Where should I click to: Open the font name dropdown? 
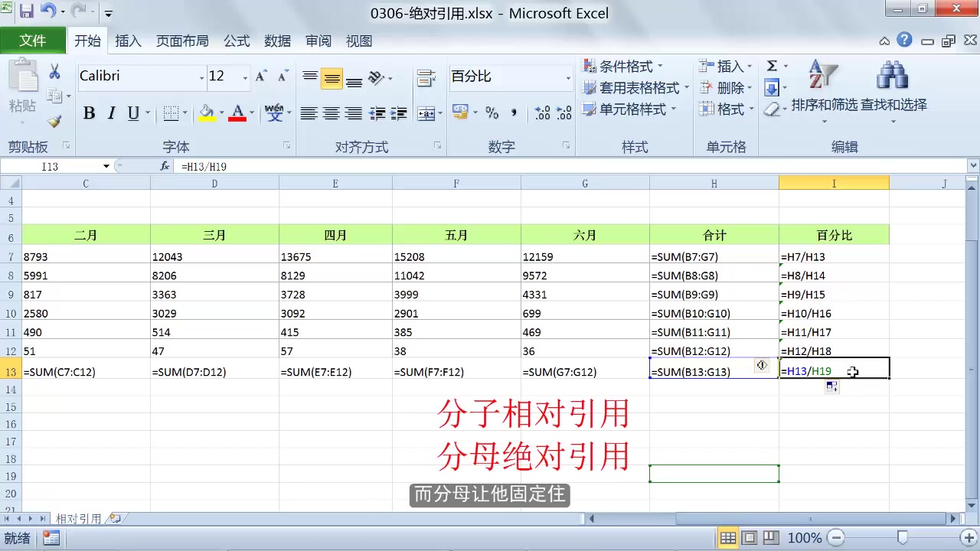tap(201, 76)
